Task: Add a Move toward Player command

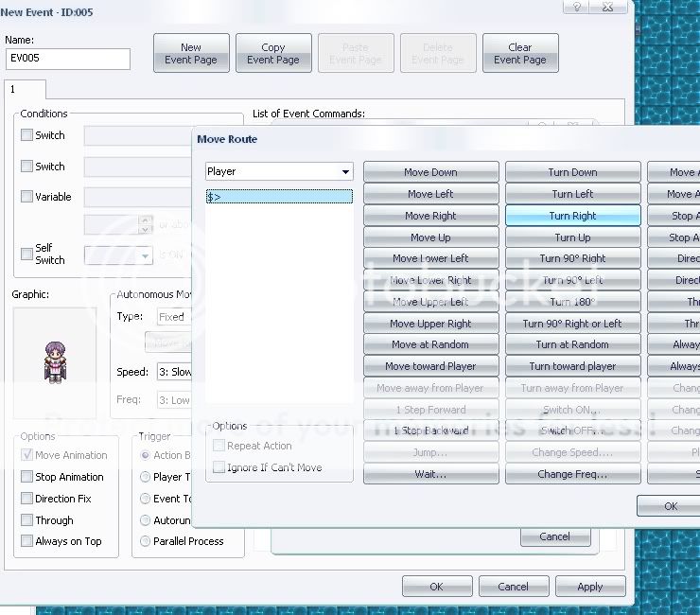Action: (430, 366)
